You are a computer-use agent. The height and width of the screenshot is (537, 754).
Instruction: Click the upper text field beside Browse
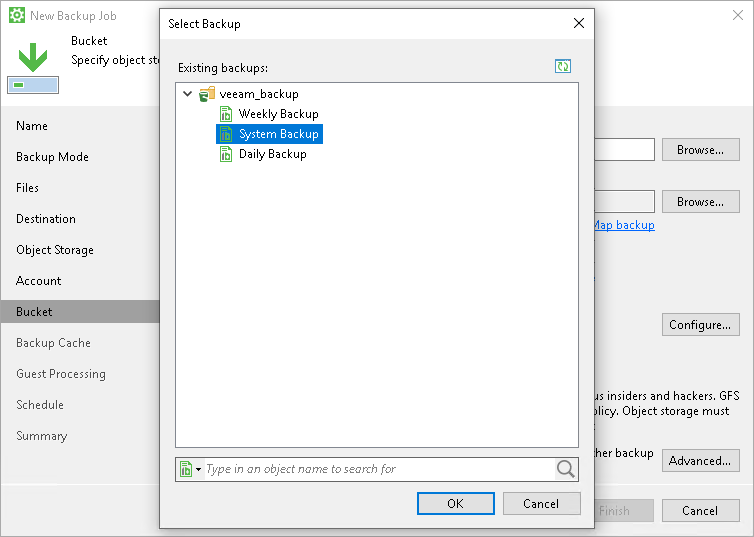[x=624, y=150]
